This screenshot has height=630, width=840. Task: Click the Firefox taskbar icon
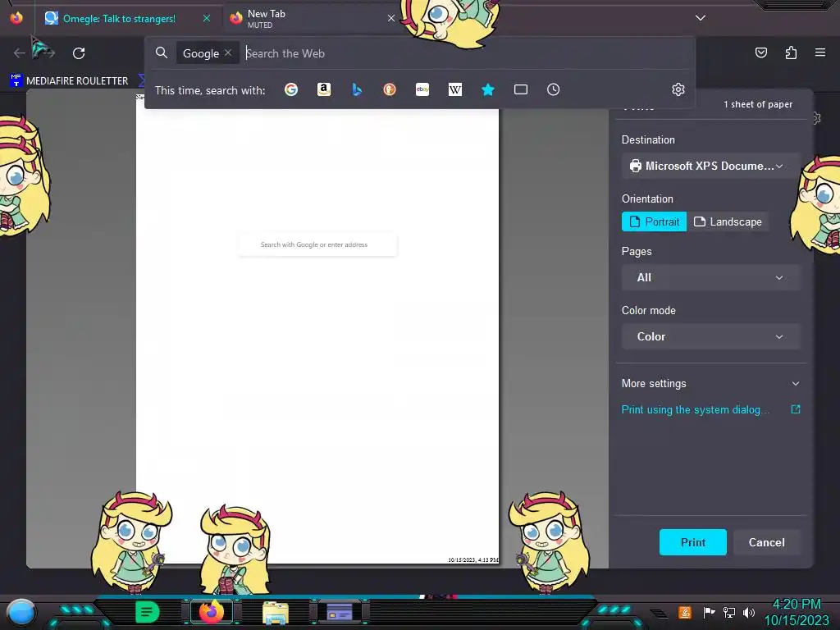[x=212, y=612]
